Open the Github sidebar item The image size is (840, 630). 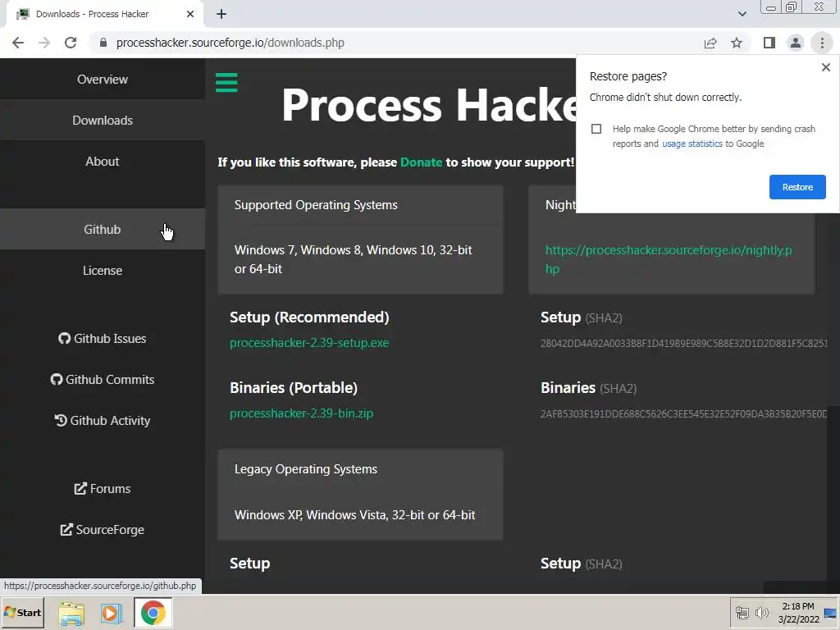pyautogui.click(x=103, y=230)
